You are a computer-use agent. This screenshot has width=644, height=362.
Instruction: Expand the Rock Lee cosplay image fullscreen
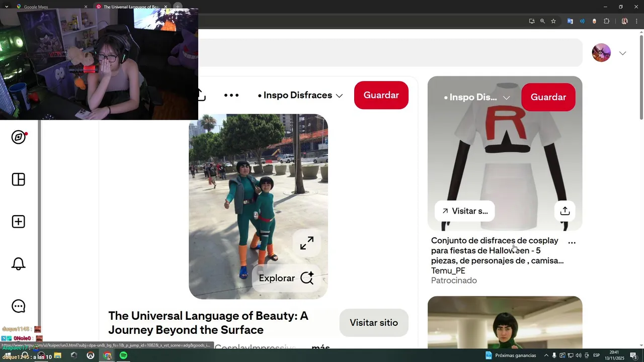pos(307,243)
